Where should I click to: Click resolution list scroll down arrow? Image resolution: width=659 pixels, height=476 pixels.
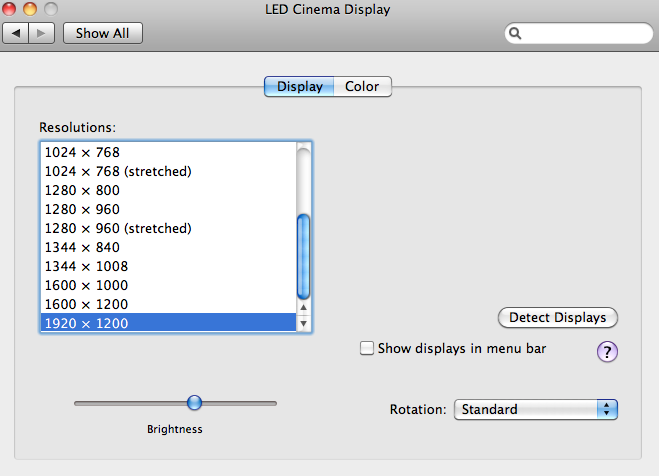pyautogui.click(x=304, y=323)
